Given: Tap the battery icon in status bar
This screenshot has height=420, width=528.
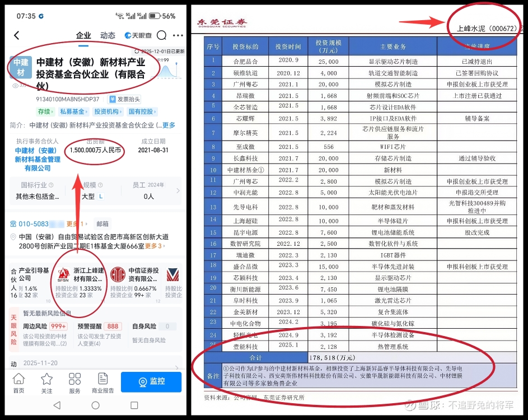Looking at the screenshot, I should (155, 16).
